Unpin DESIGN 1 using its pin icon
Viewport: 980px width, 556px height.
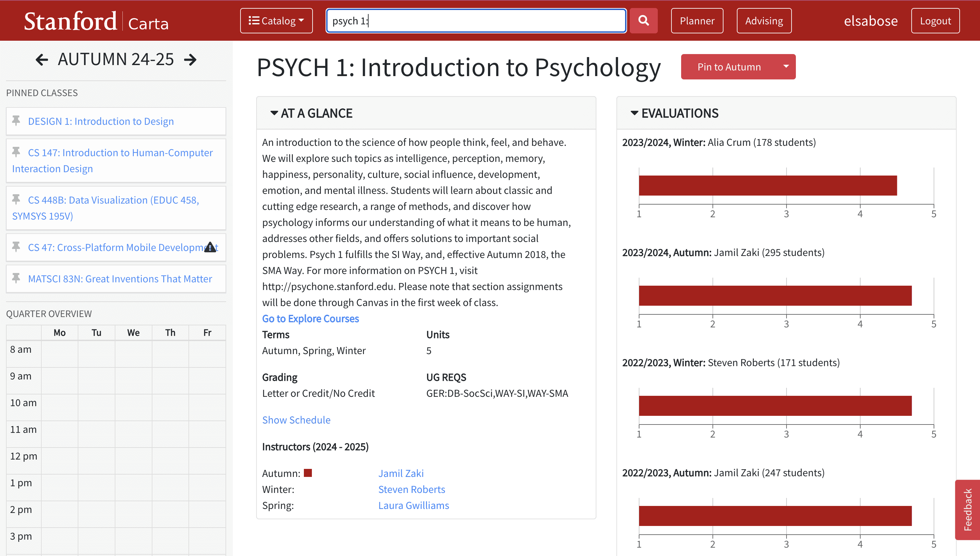[16, 121]
